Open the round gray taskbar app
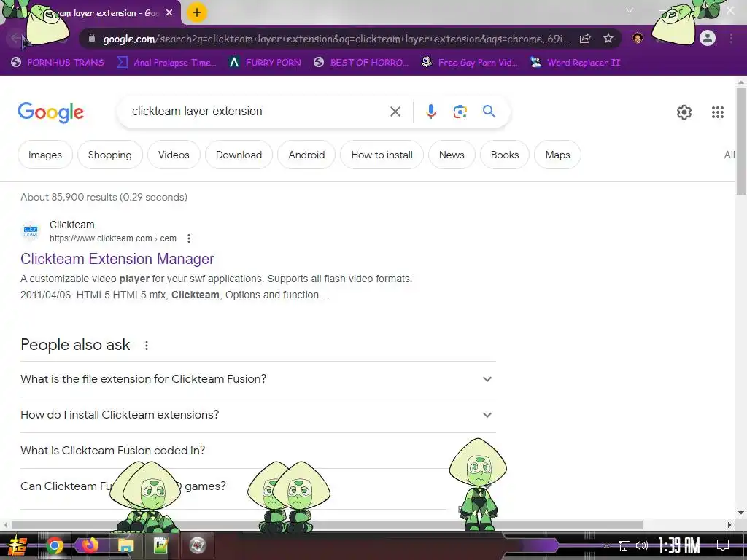 197,545
